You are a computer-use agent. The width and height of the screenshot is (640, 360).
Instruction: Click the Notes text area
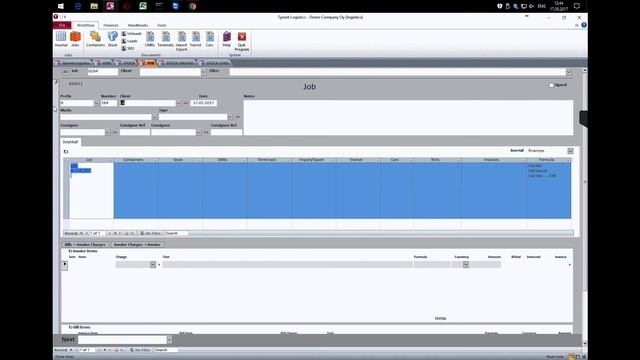(x=408, y=118)
